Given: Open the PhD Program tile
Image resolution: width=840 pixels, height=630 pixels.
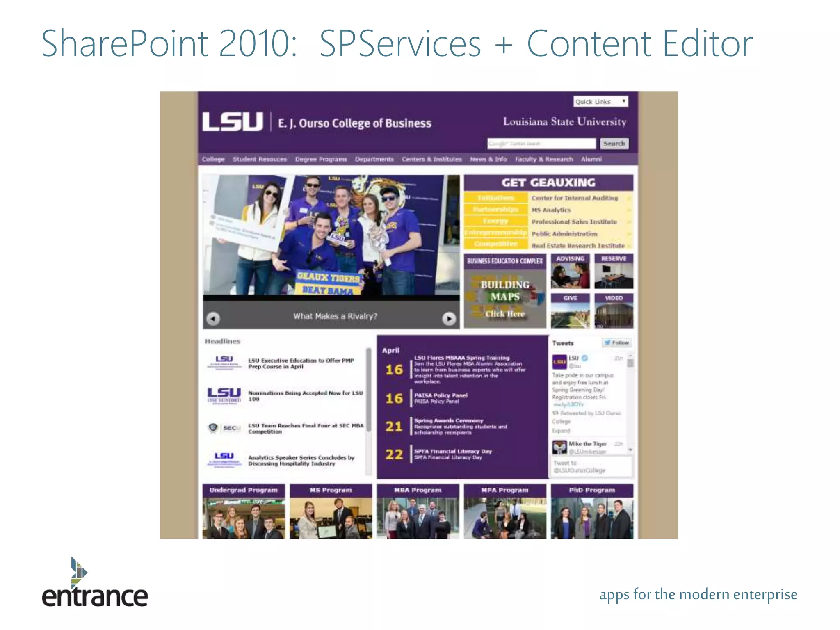Looking at the screenshot, I should pyautogui.click(x=592, y=511).
